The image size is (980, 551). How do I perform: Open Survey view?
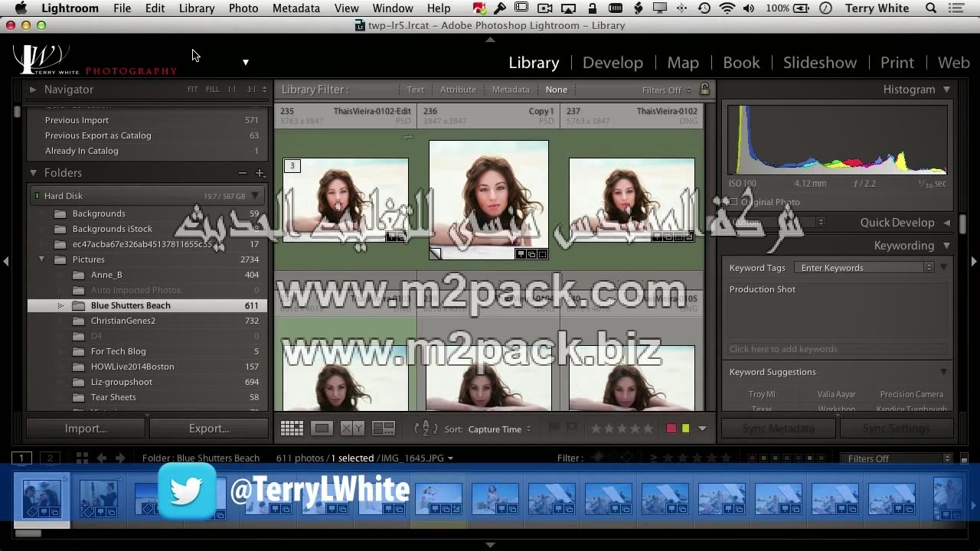click(384, 429)
